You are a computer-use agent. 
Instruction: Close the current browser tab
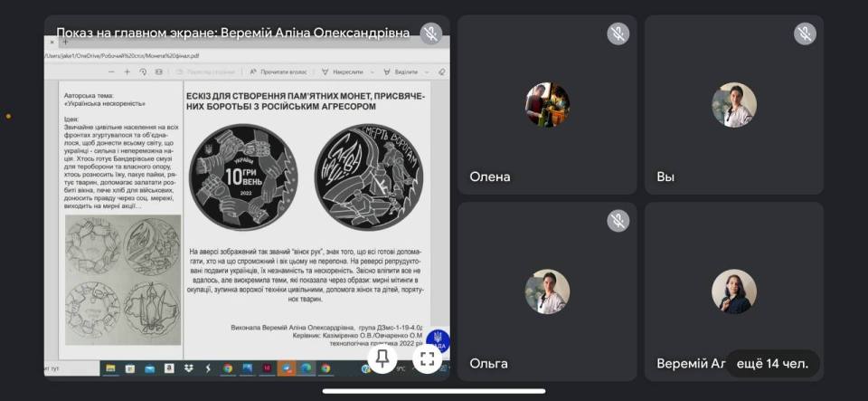click(52, 43)
